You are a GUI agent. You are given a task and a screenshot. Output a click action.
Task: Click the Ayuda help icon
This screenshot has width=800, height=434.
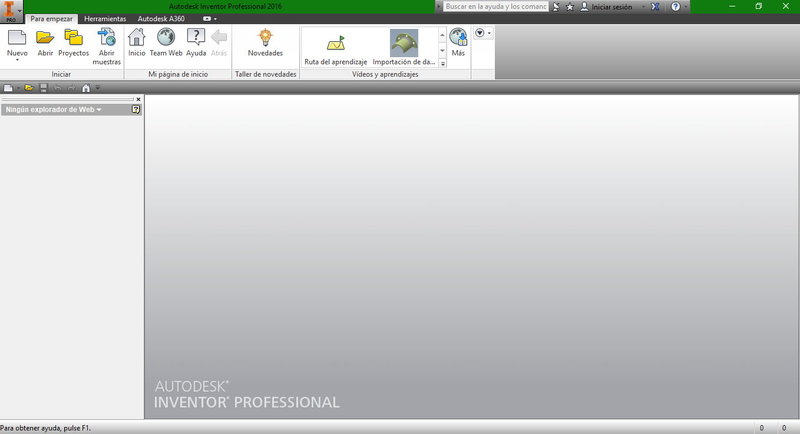click(x=196, y=38)
